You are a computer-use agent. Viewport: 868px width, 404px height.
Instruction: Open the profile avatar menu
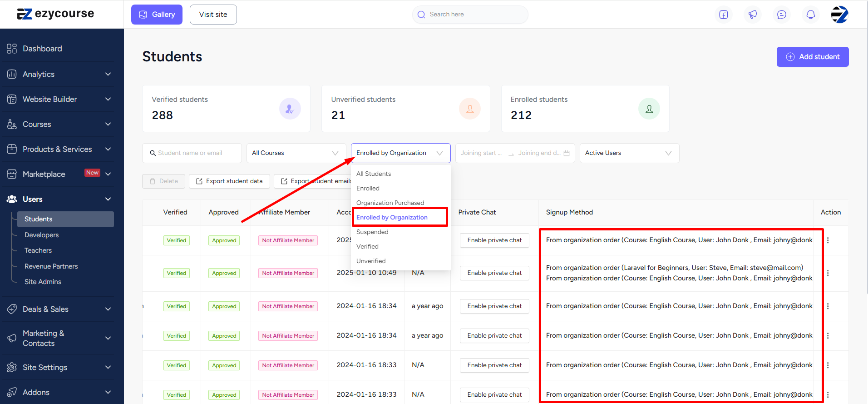[840, 15]
